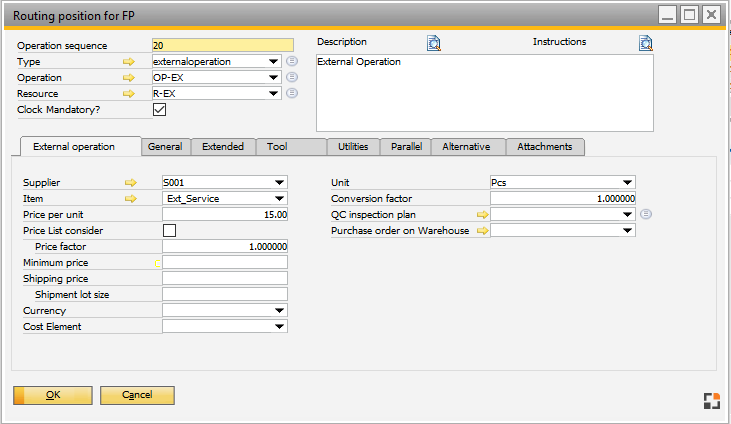Expand the Cost Element dropdown
Viewport: 731px width, 424px height.
point(279,327)
